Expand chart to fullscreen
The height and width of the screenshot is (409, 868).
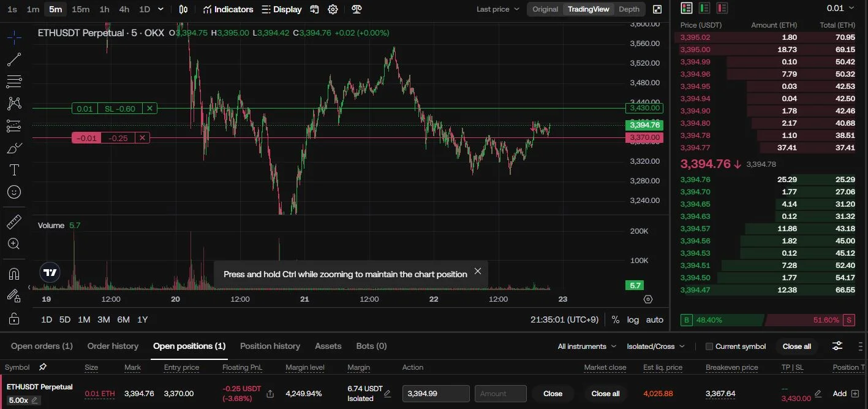click(657, 9)
